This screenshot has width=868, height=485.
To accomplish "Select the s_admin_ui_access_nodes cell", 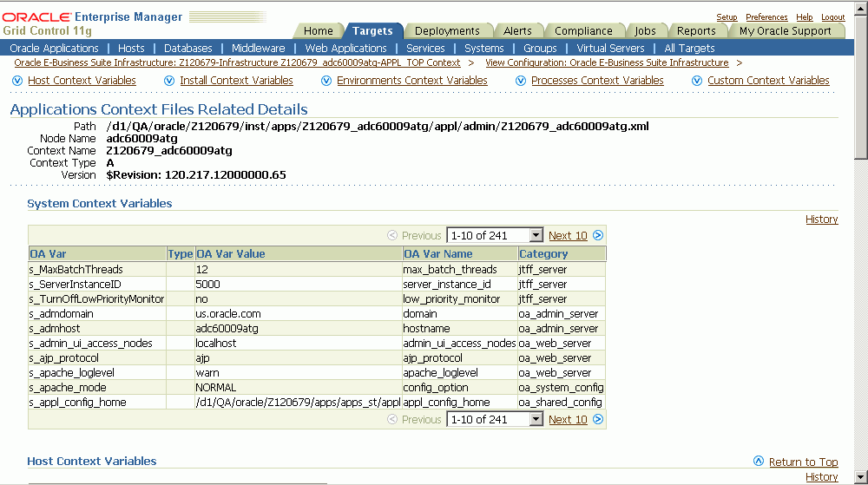I will 97,344.
